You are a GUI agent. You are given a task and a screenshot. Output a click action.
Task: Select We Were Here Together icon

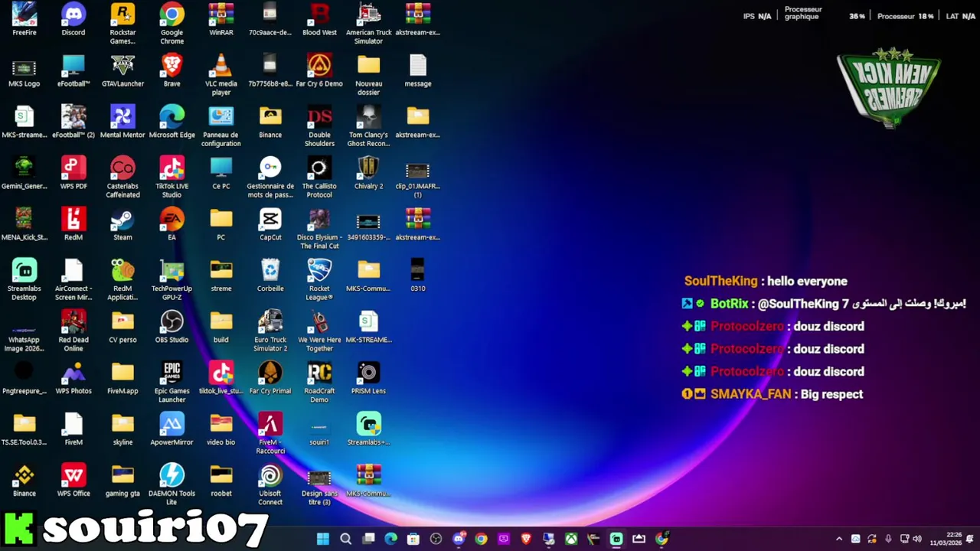319,331
